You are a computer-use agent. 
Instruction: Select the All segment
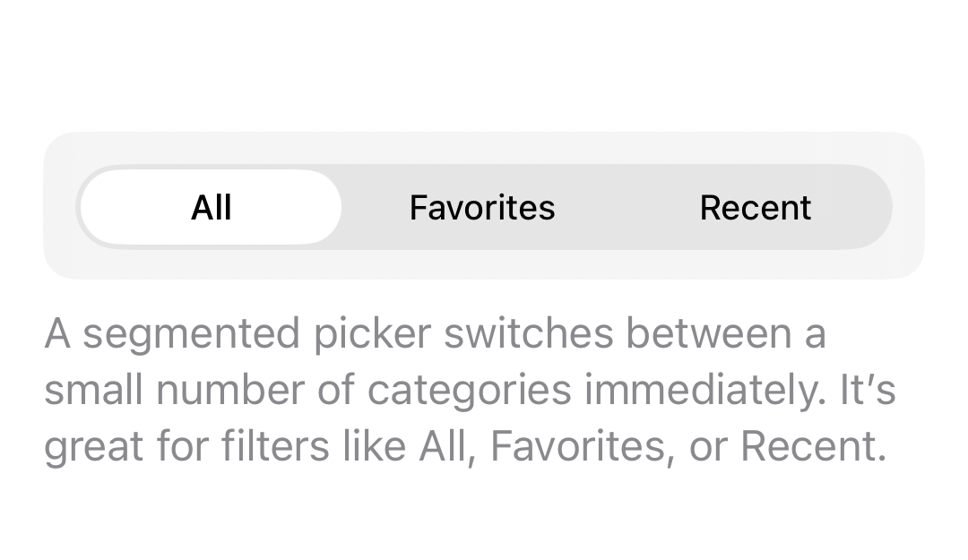[212, 208]
